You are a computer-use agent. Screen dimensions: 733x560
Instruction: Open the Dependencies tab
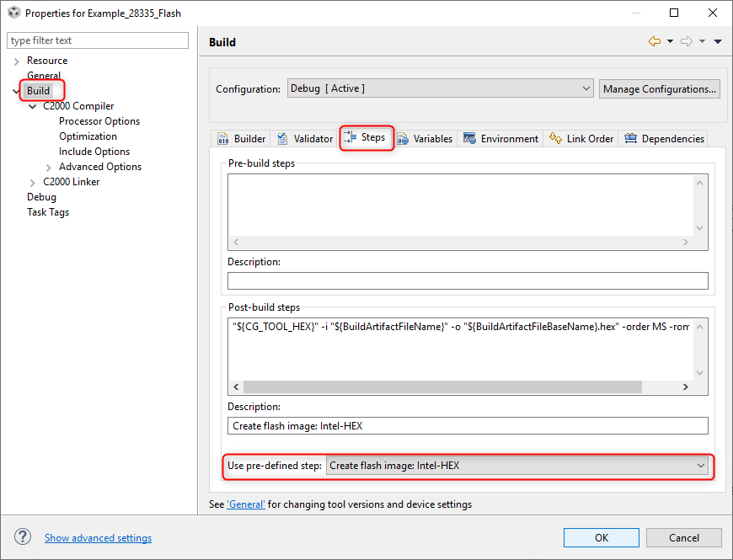[x=664, y=139]
